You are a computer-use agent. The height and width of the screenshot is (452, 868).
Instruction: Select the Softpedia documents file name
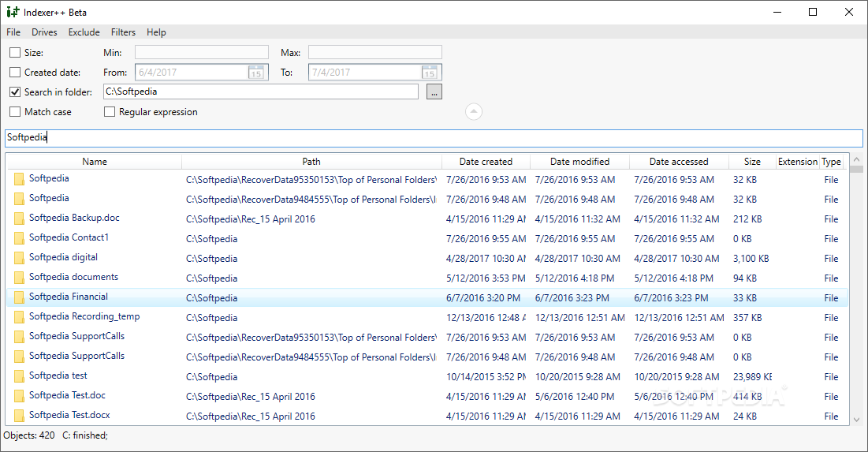click(x=73, y=276)
